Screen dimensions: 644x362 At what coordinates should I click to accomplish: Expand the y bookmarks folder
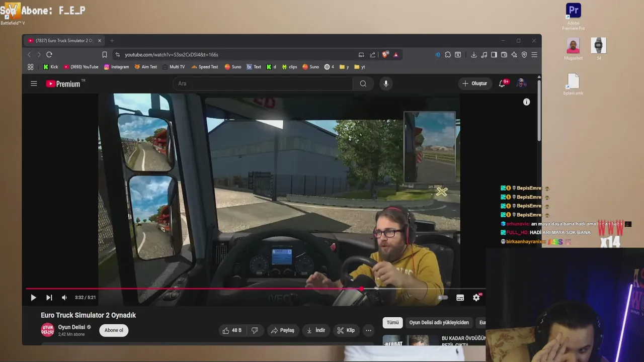[344, 67]
